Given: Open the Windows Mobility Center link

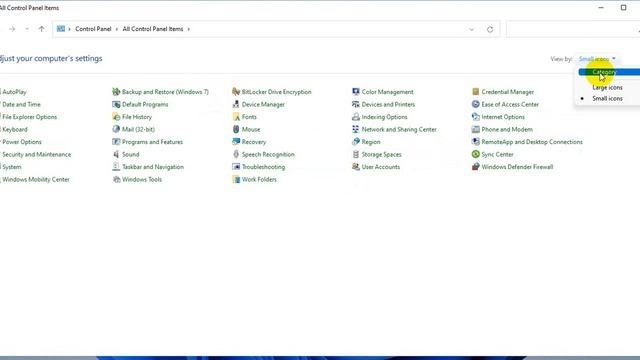Looking at the screenshot, I should click(36, 180).
